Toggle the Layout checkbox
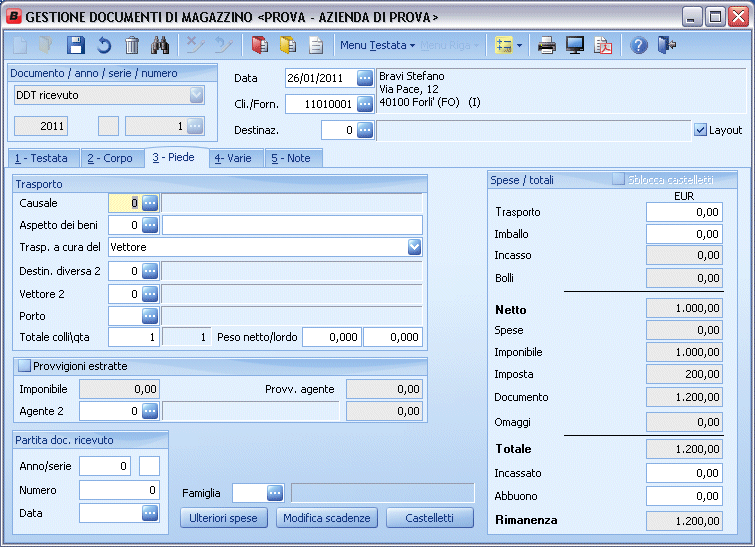The height and width of the screenshot is (547, 755). click(x=700, y=130)
